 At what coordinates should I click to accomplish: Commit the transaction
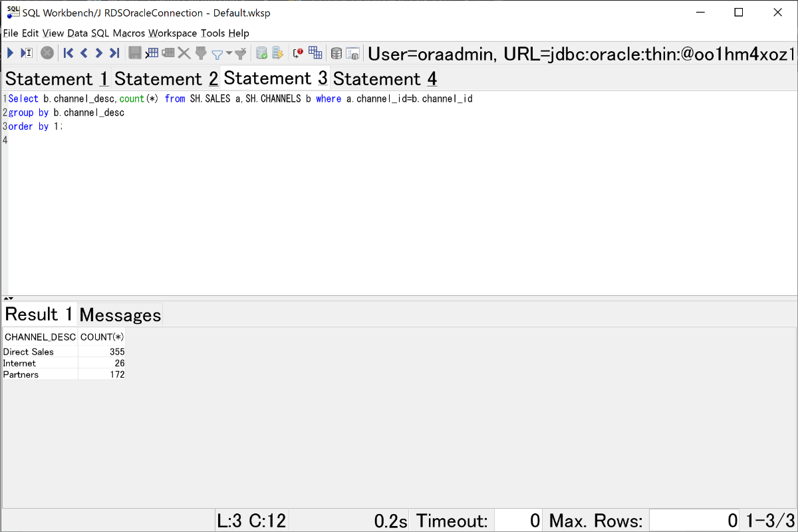coord(262,53)
